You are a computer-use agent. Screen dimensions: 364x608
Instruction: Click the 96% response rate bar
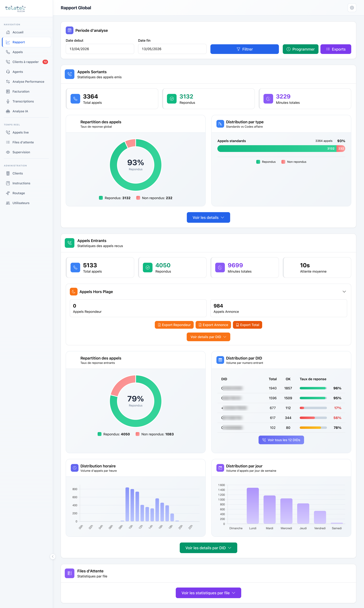(313, 388)
